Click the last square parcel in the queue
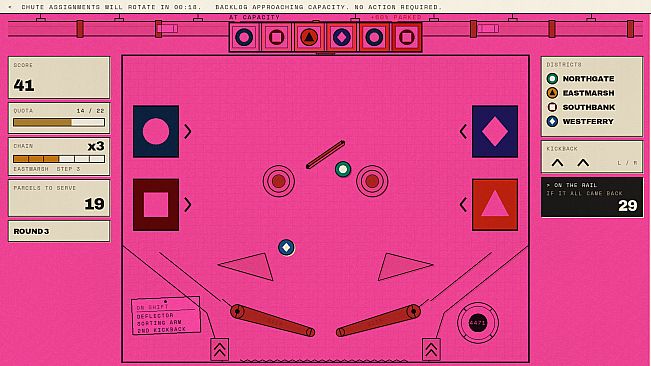The width and height of the screenshot is (651, 366). (406, 37)
